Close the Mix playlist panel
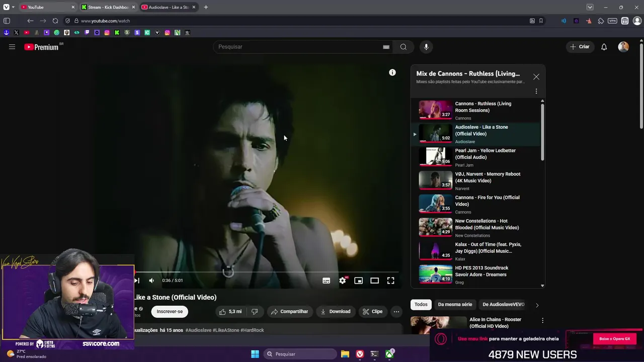644x362 pixels. coord(536,77)
